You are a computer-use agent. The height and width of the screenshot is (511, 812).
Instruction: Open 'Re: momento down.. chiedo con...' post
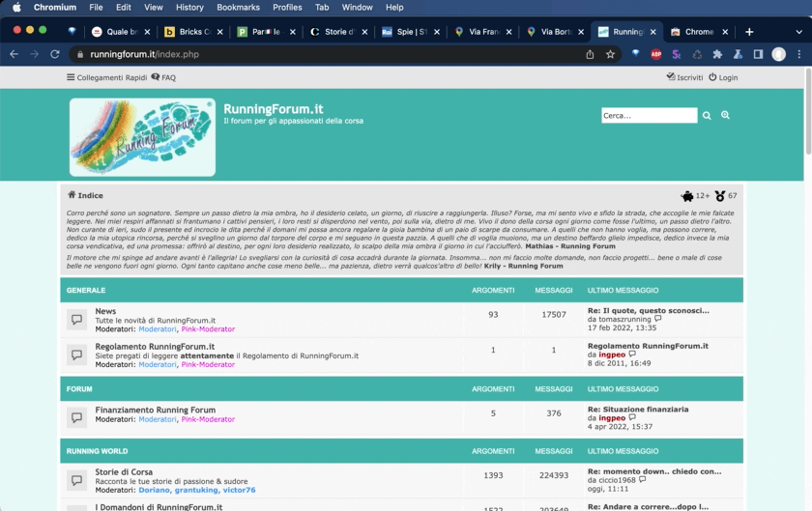click(654, 471)
